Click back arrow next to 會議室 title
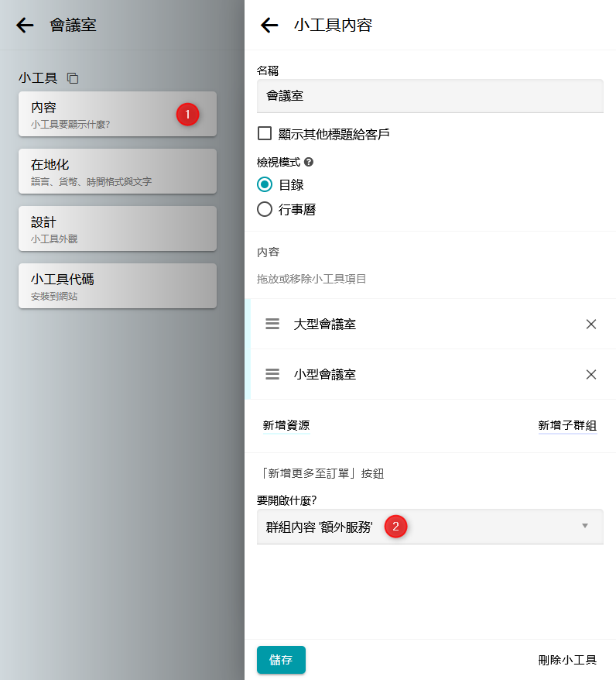This screenshot has width=616, height=680. point(25,26)
